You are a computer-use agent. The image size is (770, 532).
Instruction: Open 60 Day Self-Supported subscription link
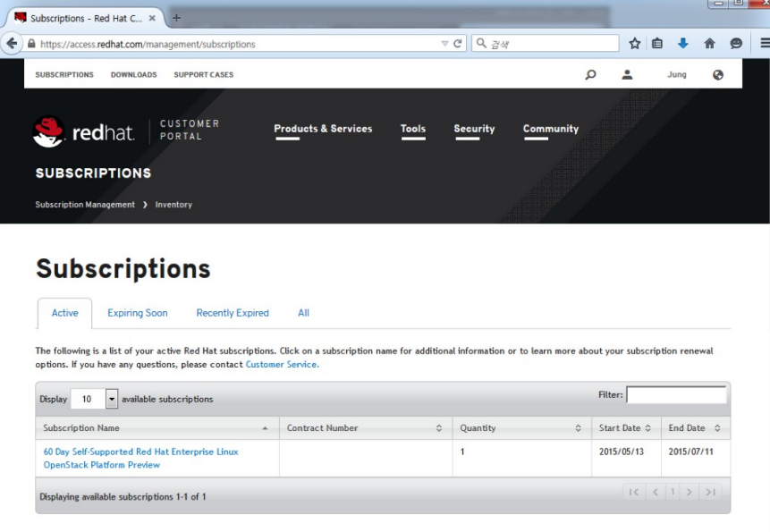(141, 459)
